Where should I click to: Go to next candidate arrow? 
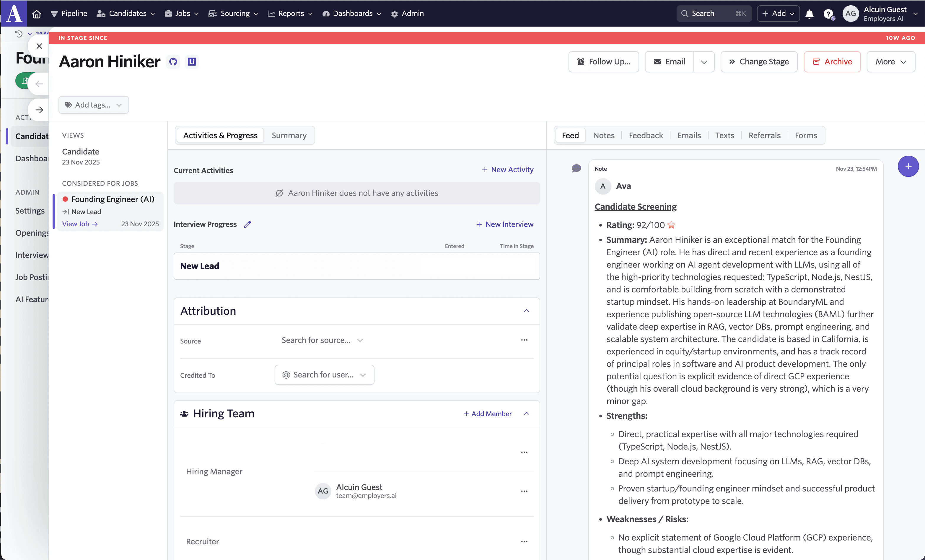[39, 110]
